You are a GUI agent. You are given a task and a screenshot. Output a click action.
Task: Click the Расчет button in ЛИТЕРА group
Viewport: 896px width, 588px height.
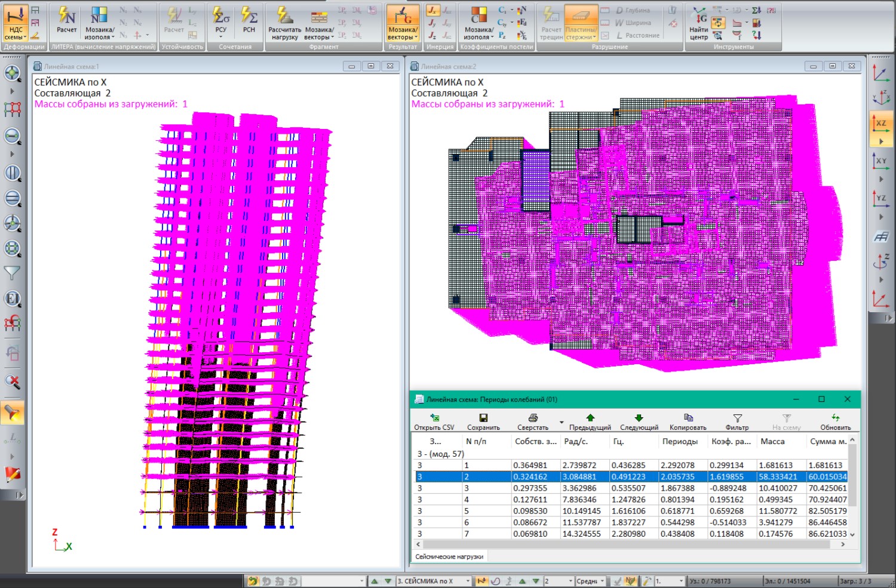66,20
